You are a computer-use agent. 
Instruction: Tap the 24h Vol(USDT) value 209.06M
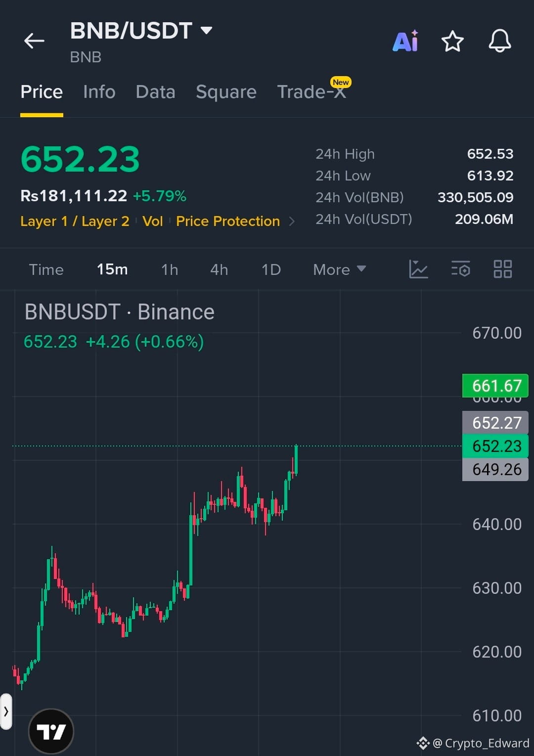pyautogui.click(x=484, y=219)
